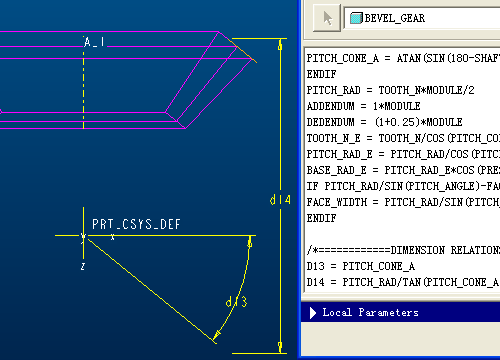Click the FACE_WIDTH relation line
The width and height of the screenshot is (500, 360).
point(403,202)
